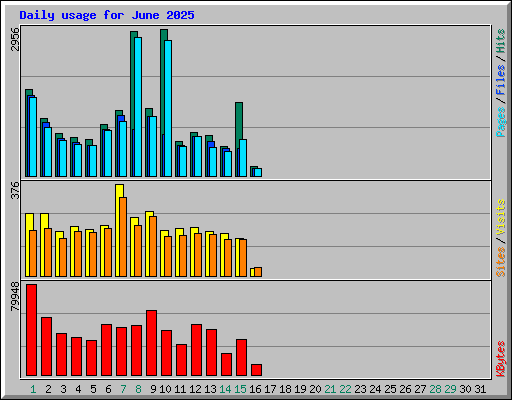Click day 30 on the x-axis
The width and height of the screenshot is (512, 400).
(465, 389)
